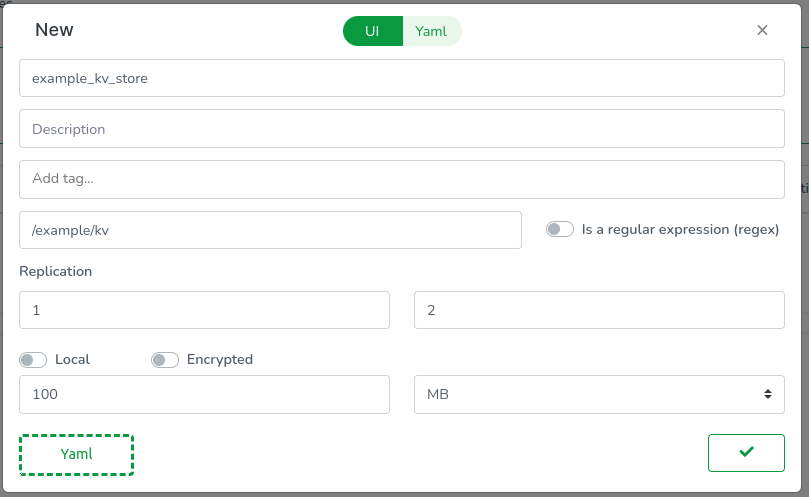Toggle the Local switch on
The image size is (809, 497).
(33, 360)
